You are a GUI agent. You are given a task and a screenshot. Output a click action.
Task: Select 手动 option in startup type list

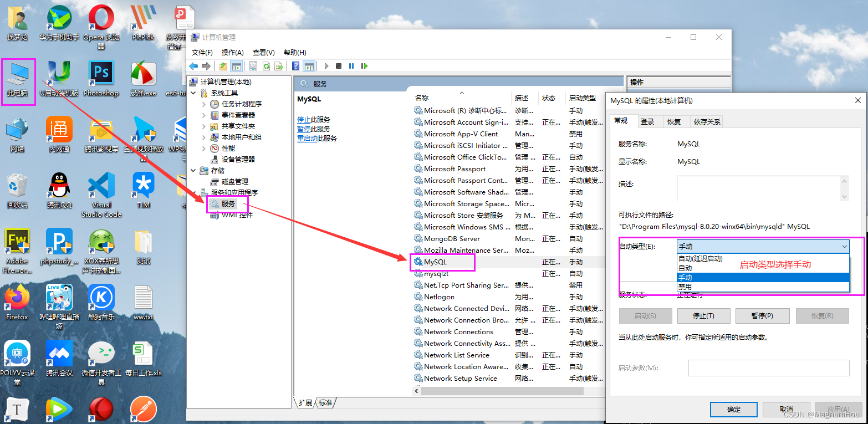pos(763,278)
